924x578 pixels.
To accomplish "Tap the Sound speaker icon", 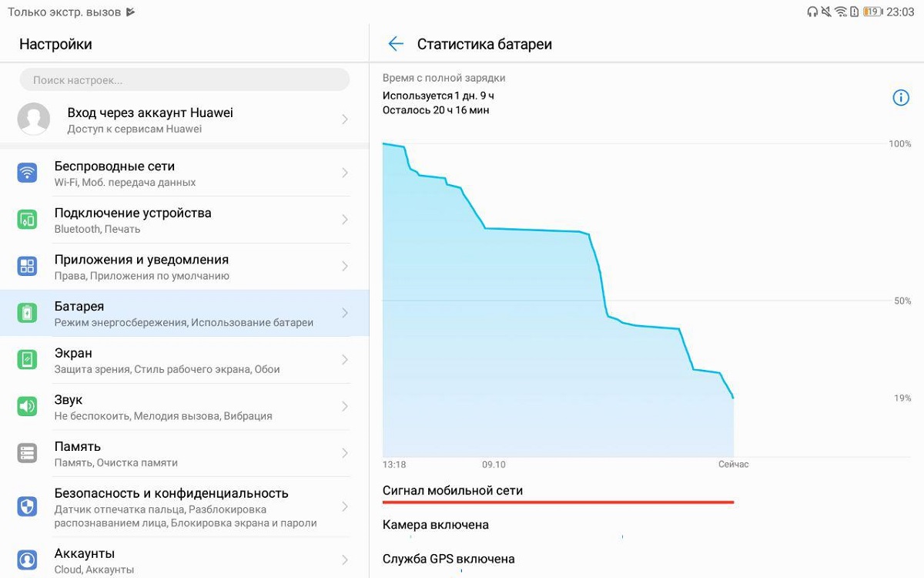I will pos(27,406).
